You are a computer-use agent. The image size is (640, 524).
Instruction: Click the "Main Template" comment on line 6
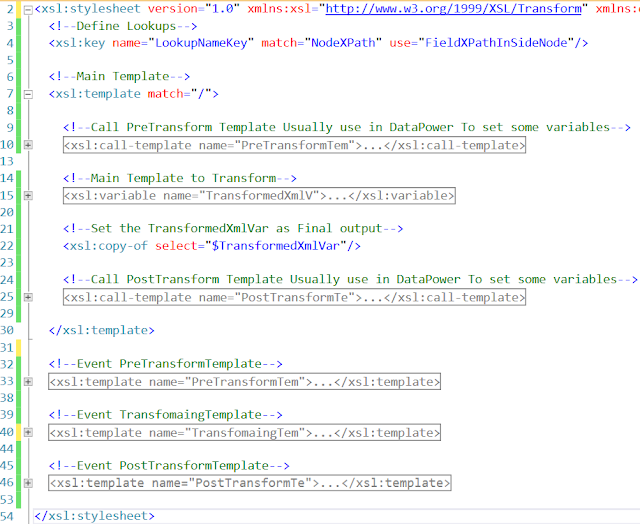(119, 76)
